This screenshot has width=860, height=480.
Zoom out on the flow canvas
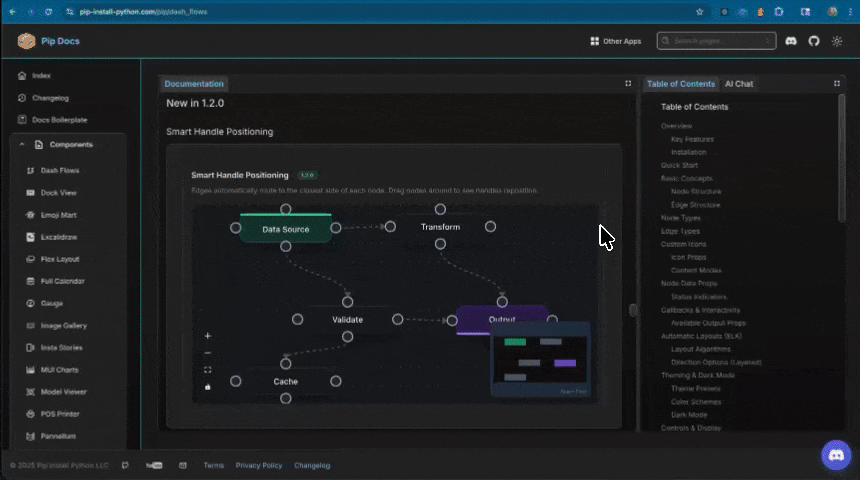tap(207, 353)
